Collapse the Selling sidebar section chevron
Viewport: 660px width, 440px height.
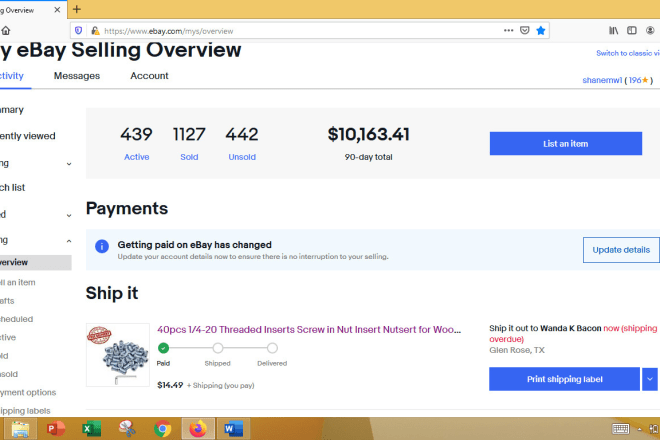[x=69, y=241]
